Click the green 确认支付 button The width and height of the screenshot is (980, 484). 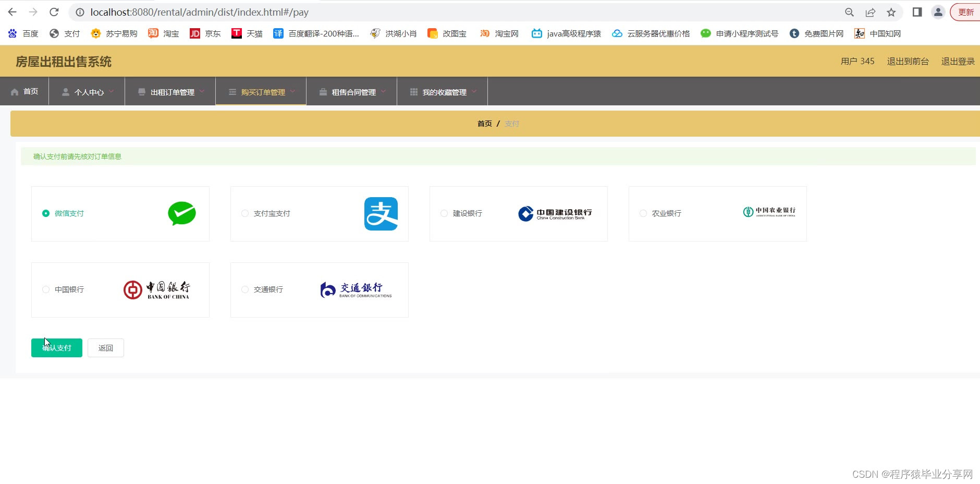pyautogui.click(x=57, y=348)
